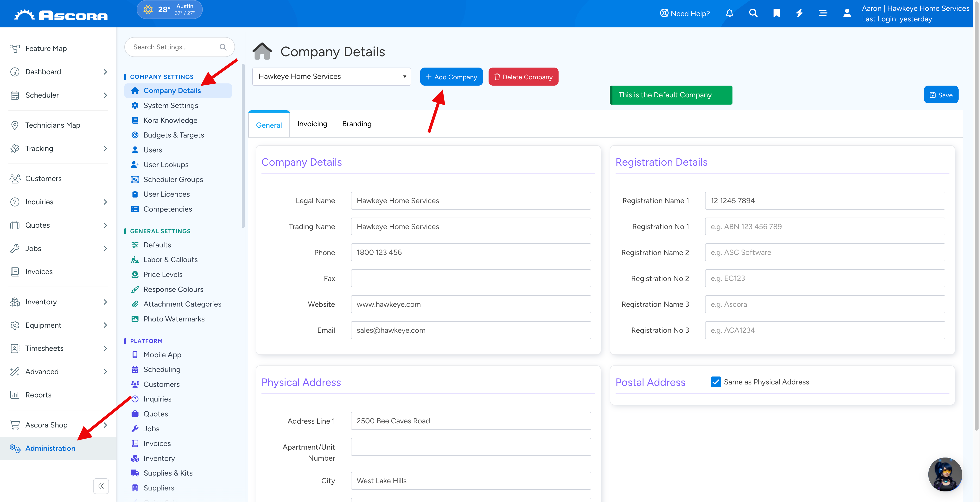Open the bookmark icon in the header
Viewport: 980px width, 502px height.
(x=776, y=13)
